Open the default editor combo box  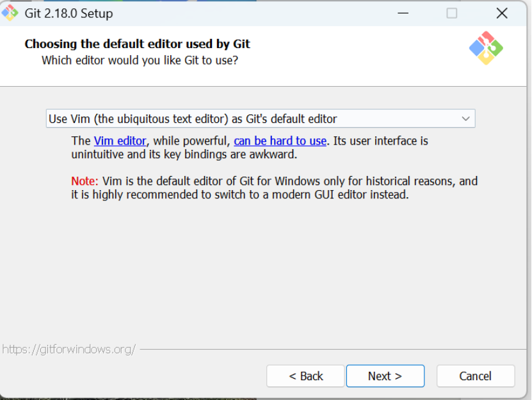pos(260,118)
